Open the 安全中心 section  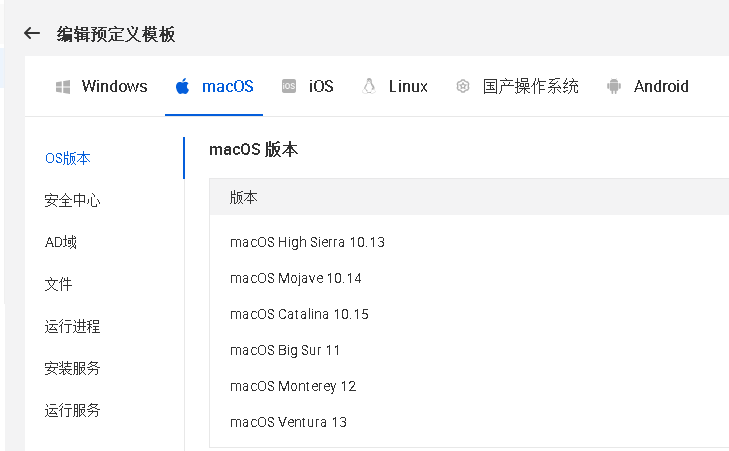(72, 200)
